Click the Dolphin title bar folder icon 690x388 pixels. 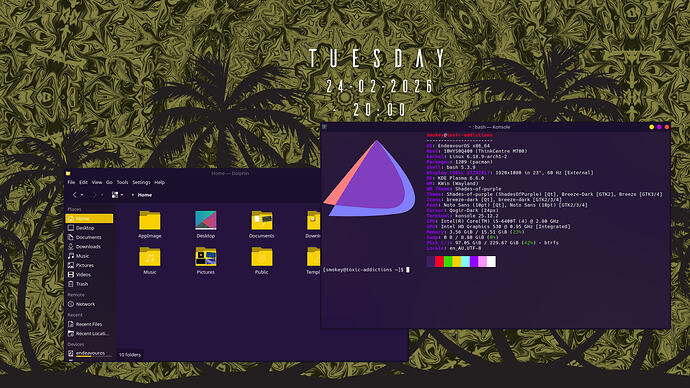pos(68,173)
